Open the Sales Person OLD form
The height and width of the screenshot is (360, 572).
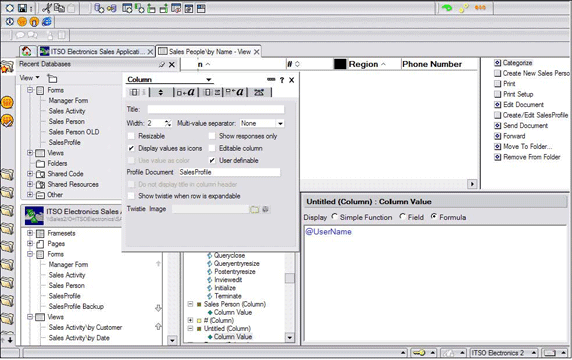point(74,132)
